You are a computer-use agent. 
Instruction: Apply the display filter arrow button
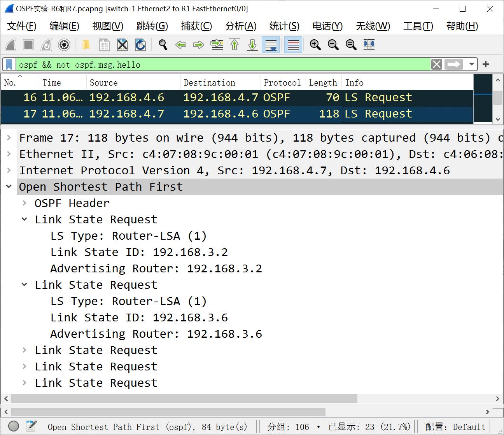tap(453, 64)
